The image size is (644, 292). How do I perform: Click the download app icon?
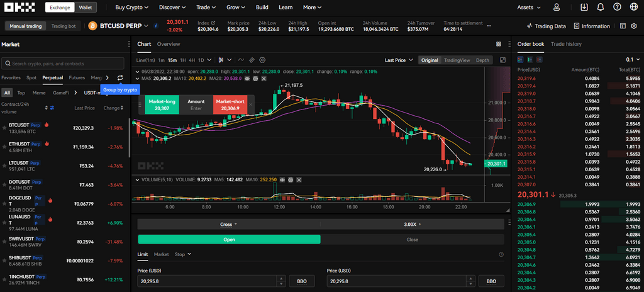click(x=584, y=7)
